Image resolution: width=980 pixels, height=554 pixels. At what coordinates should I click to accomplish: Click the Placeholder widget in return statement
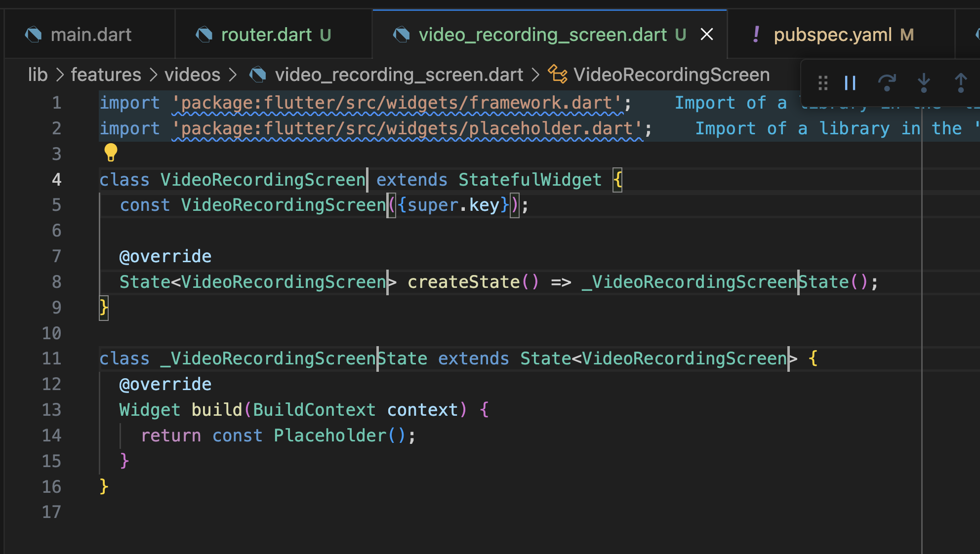tap(329, 435)
